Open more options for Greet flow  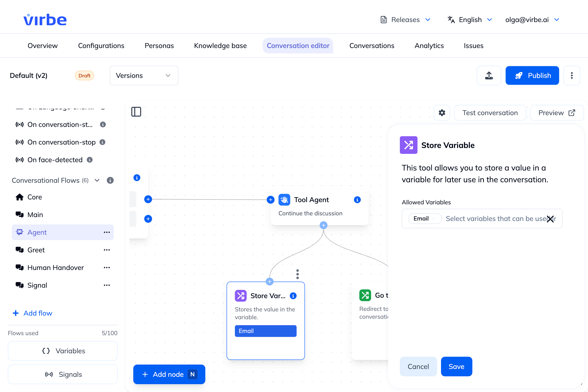coord(107,250)
